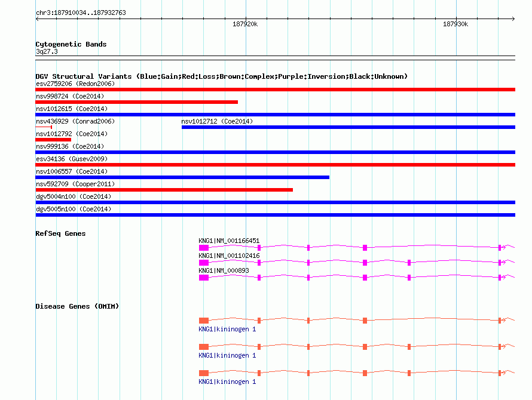
Task: Click first orange exon of bottom OMIM gene model
Action: pyautogui.click(x=204, y=373)
